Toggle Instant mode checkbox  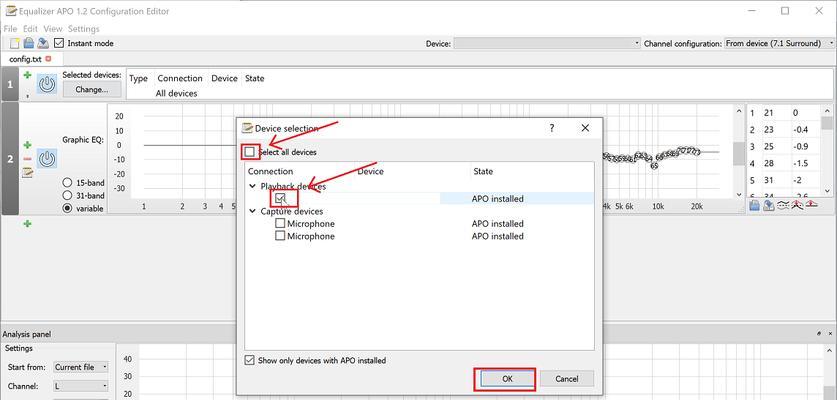click(59, 43)
